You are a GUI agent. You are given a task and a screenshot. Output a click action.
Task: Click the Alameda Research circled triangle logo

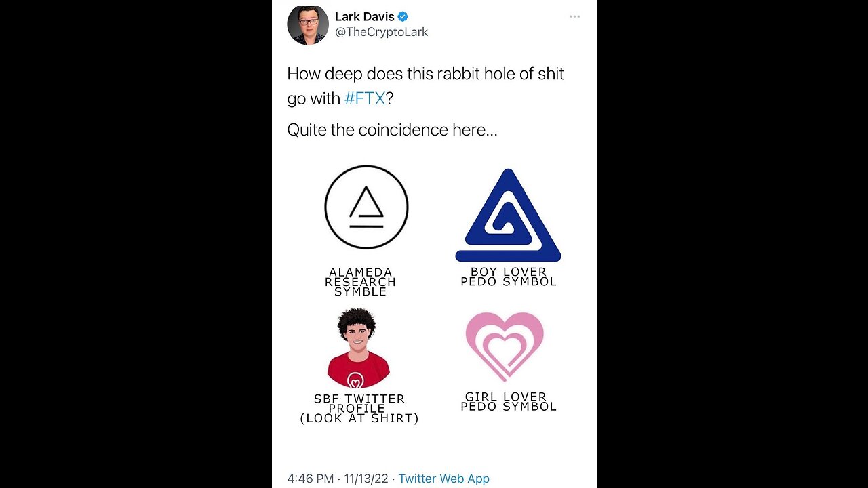coord(366,207)
